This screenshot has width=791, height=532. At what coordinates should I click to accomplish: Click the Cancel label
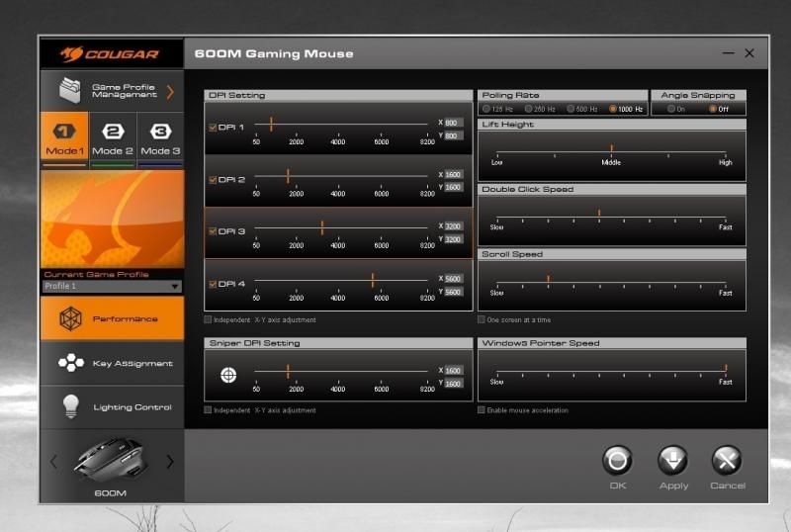(x=728, y=486)
